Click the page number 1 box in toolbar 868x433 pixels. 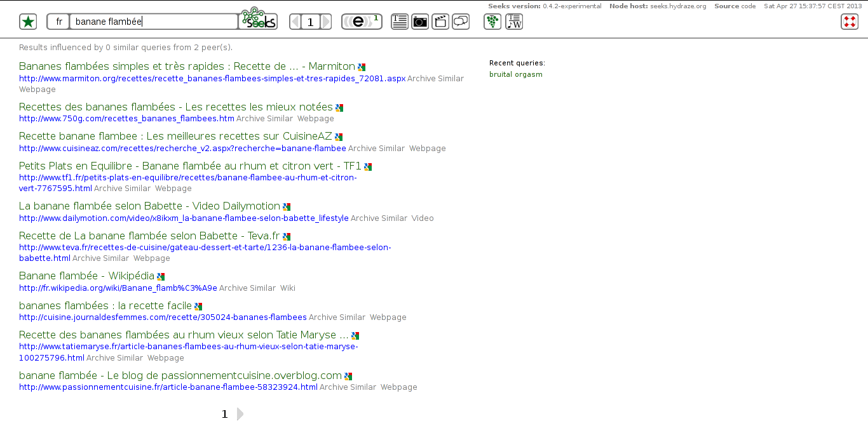tap(310, 22)
